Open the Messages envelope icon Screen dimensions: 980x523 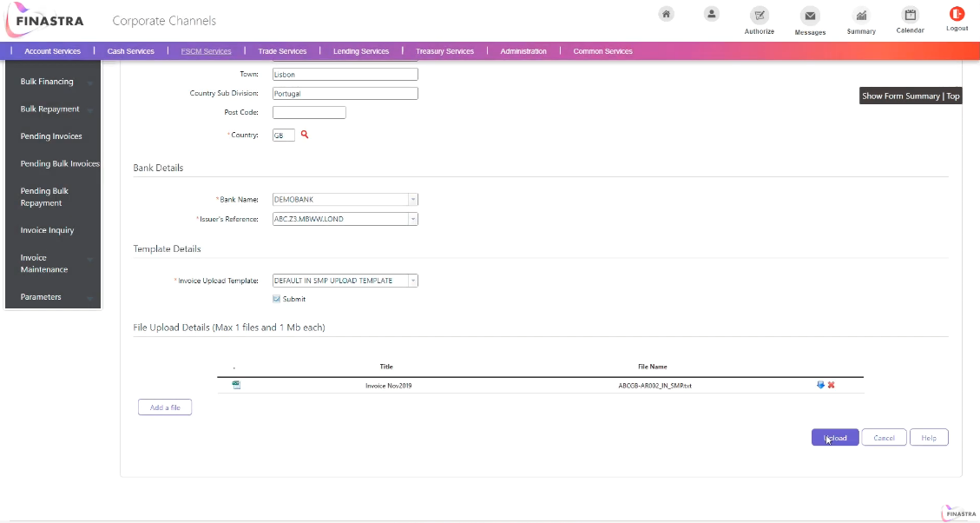coord(810,16)
